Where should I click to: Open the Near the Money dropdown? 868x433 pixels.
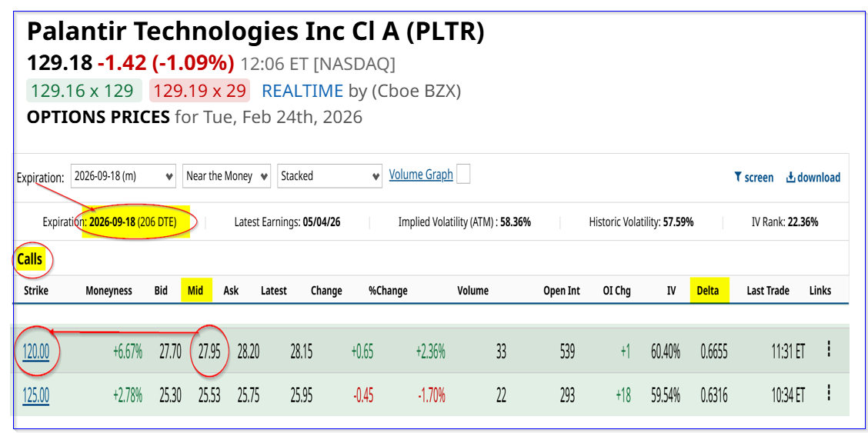[x=226, y=176]
